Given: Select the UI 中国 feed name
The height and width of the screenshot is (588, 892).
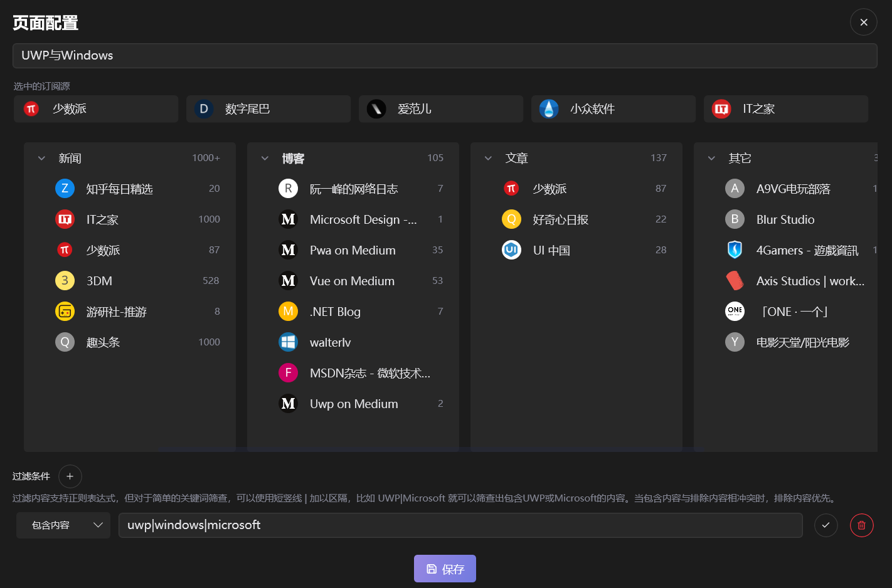Looking at the screenshot, I should pos(551,250).
